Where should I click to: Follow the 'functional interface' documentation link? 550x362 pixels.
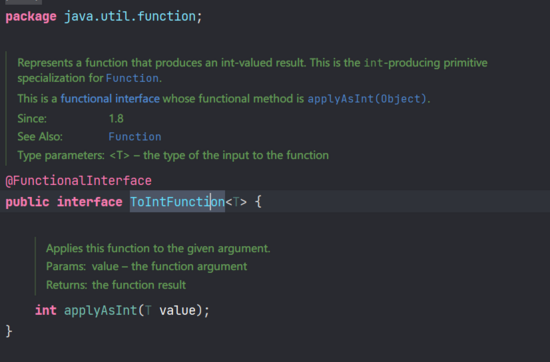click(x=110, y=99)
